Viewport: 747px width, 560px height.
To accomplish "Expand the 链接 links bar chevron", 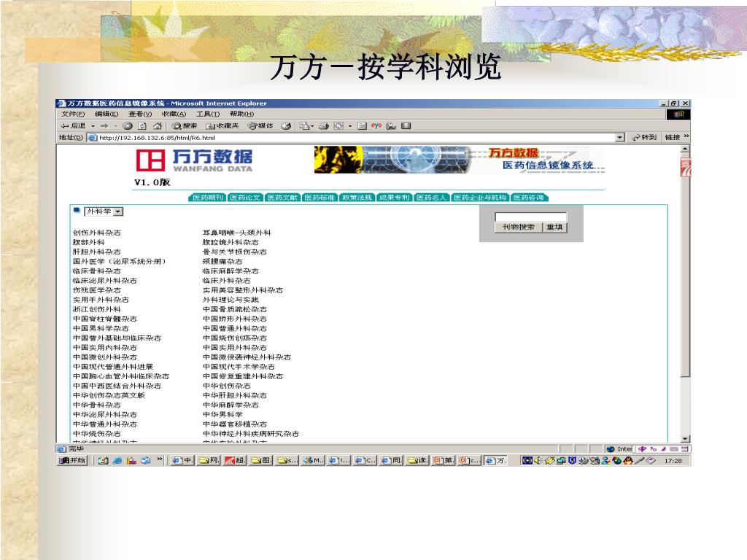I will 686,137.
